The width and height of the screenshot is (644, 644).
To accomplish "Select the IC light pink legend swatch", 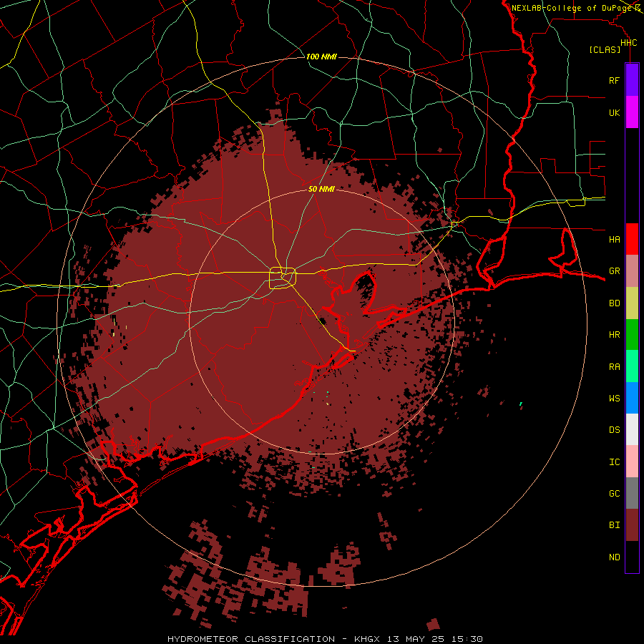I will click(632, 462).
